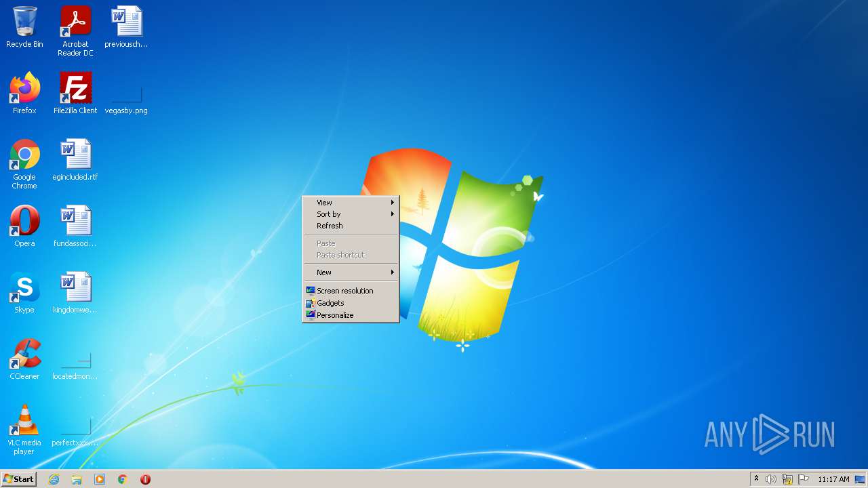Screen dimensions: 868x488
Task: Select the FileZilla Client shortcut
Action: click(x=75, y=94)
